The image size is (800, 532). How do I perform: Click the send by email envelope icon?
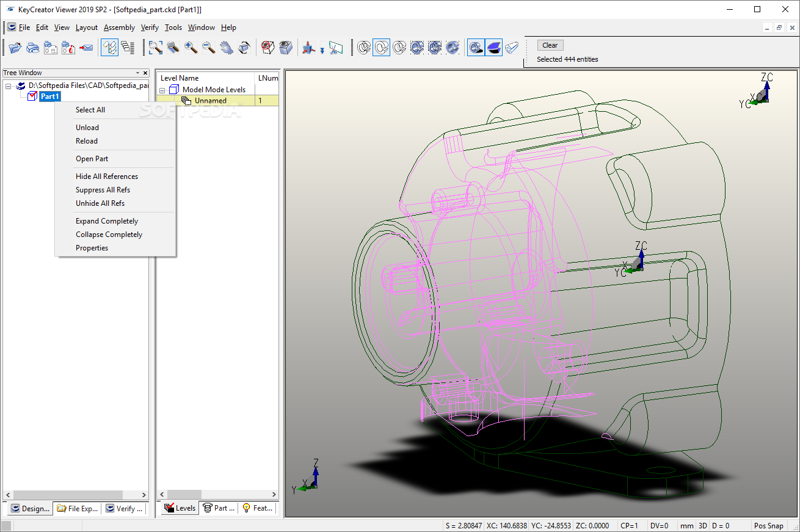coord(86,48)
